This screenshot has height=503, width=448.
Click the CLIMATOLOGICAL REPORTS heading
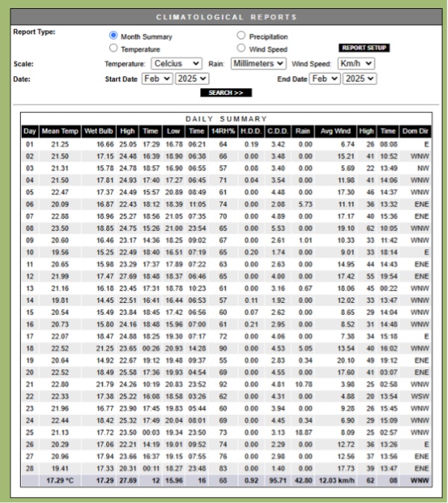pyautogui.click(x=226, y=17)
